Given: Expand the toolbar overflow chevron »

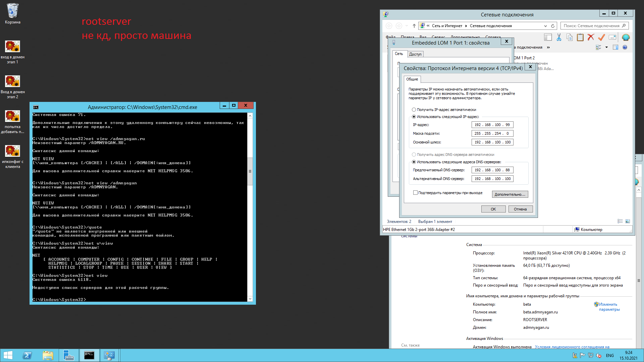Looking at the screenshot, I should pyautogui.click(x=548, y=47).
